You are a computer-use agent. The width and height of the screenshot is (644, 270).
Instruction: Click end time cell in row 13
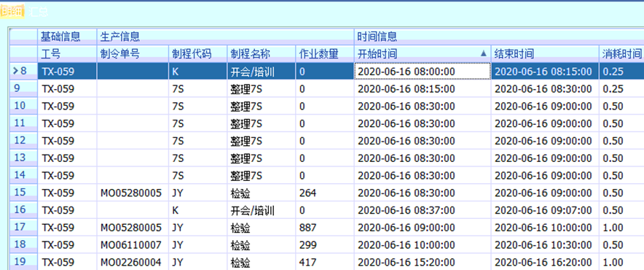click(545, 158)
